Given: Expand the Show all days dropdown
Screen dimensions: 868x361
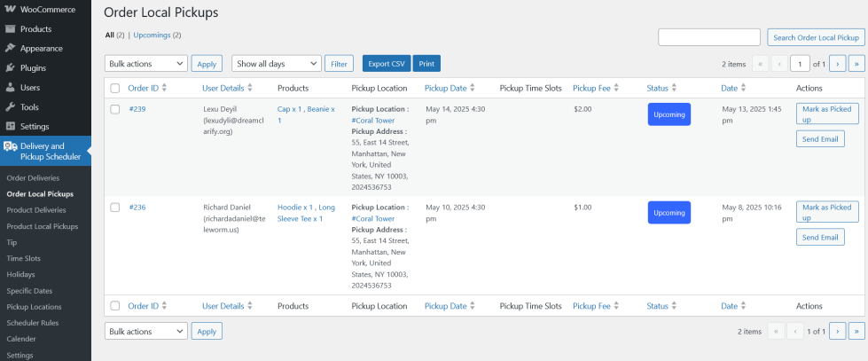Looking at the screenshot, I should [276, 64].
